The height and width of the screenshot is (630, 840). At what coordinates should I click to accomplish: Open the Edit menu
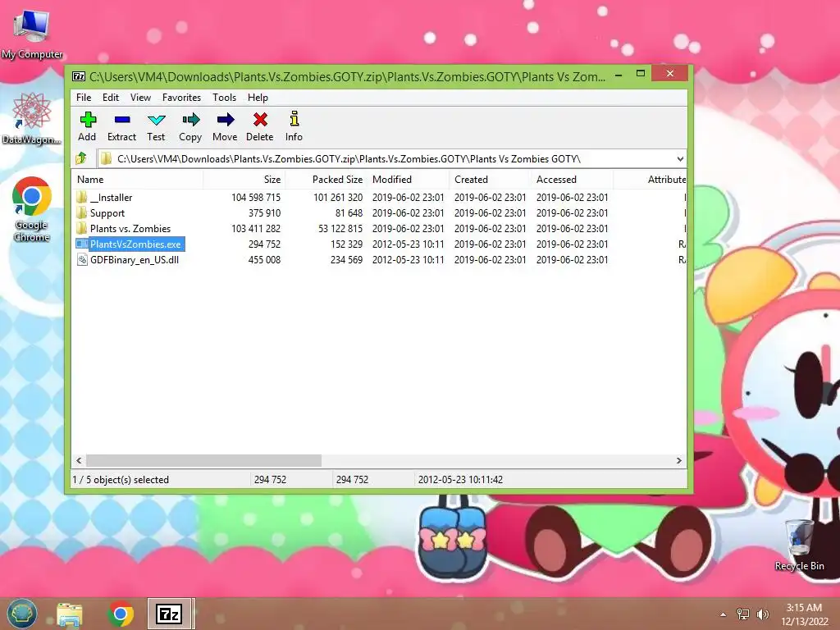tap(111, 98)
